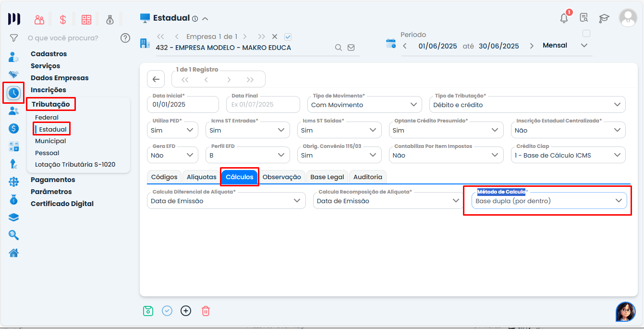Image resolution: width=644 pixels, height=329 pixels.
Task: Click the back arrow button
Action: pos(156,79)
